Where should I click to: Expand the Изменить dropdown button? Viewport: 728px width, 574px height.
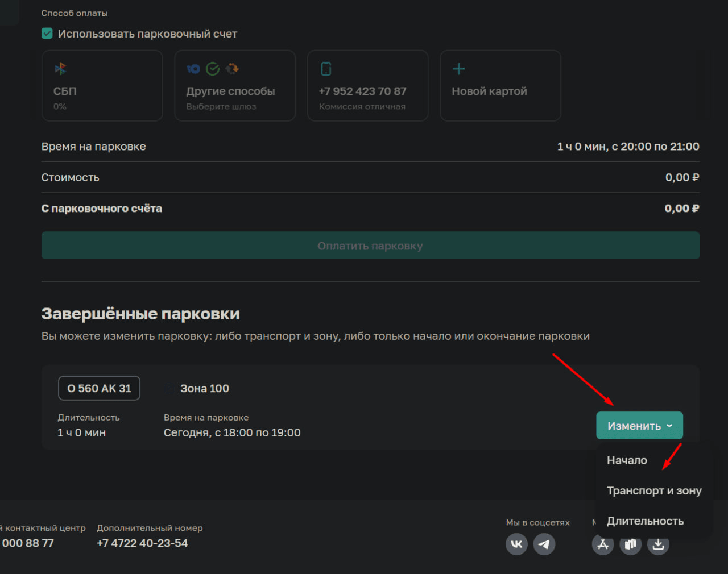click(x=639, y=426)
